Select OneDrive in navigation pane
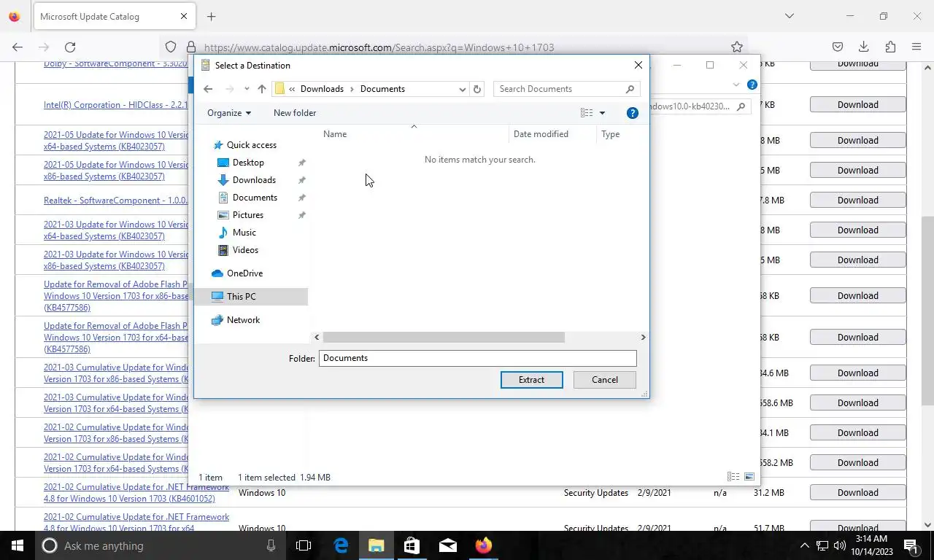Screen dimensions: 934x560 click(244, 273)
